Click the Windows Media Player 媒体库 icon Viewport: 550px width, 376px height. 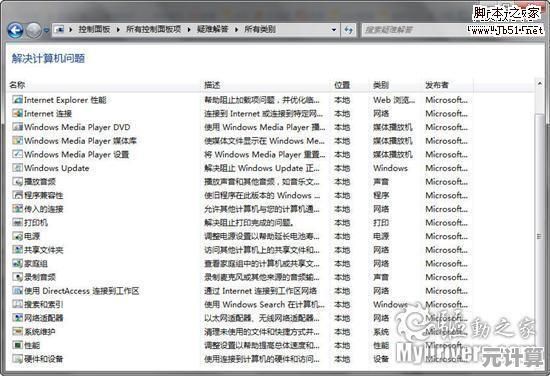click(17, 140)
